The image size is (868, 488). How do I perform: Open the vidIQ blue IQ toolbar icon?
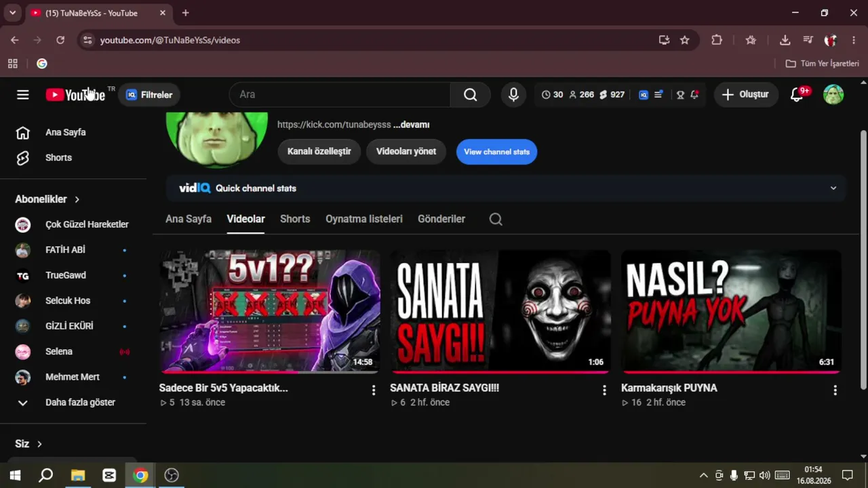click(x=644, y=95)
